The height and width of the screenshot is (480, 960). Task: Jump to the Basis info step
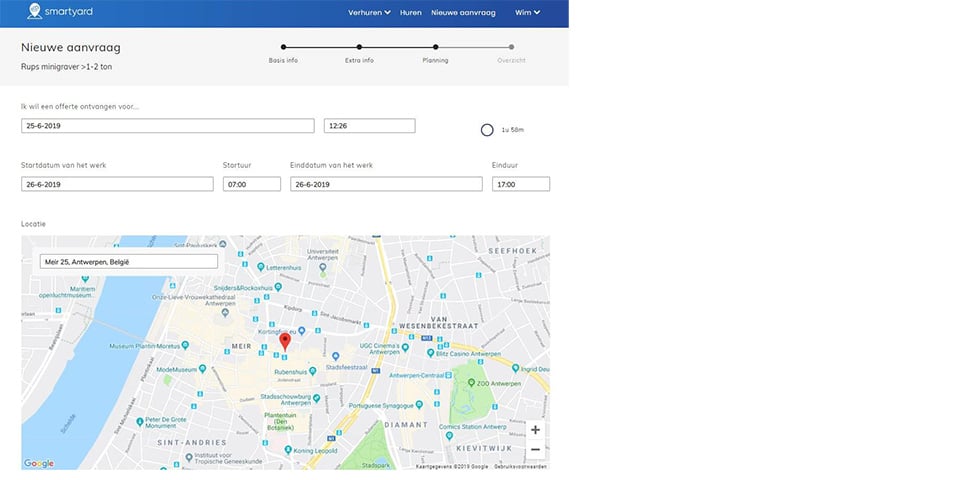pyautogui.click(x=283, y=47)
